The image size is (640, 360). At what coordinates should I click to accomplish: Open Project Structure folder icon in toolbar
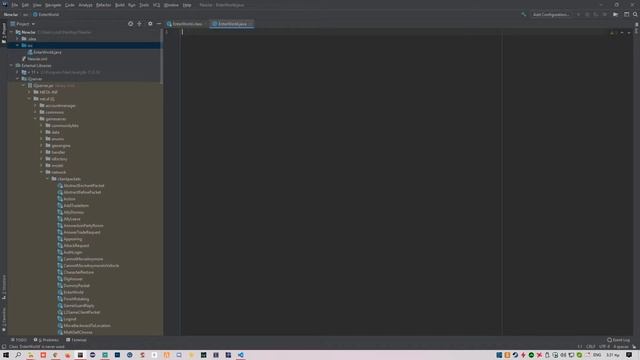pos(616,14)
